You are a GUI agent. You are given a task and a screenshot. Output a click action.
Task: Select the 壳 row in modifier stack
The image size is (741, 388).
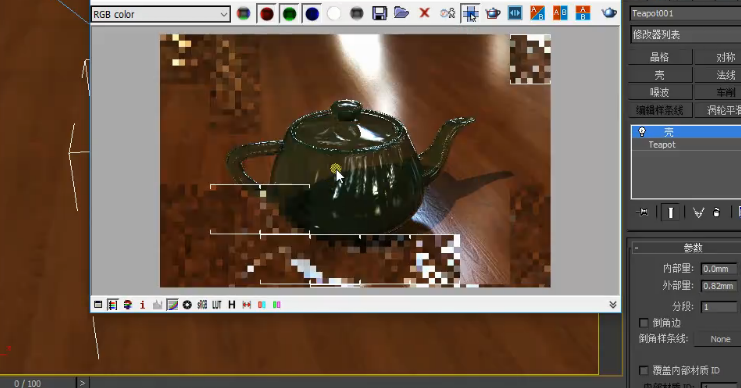(687, 132)
